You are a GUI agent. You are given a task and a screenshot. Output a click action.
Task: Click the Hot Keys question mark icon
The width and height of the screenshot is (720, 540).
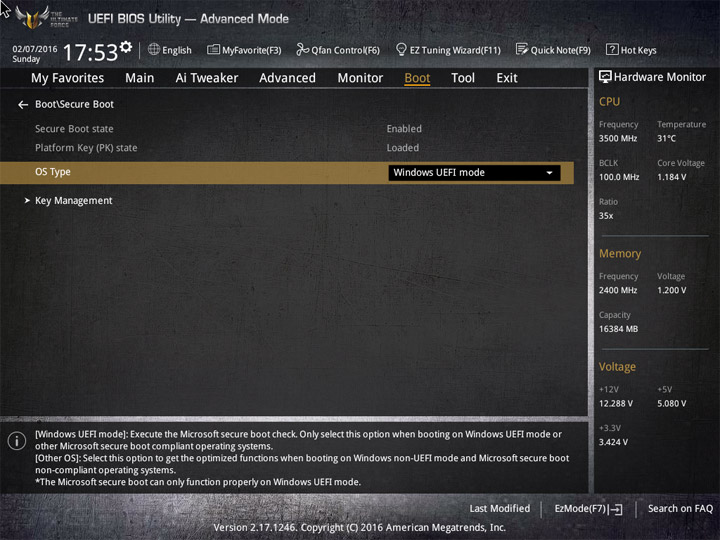(x=612, y=49)
